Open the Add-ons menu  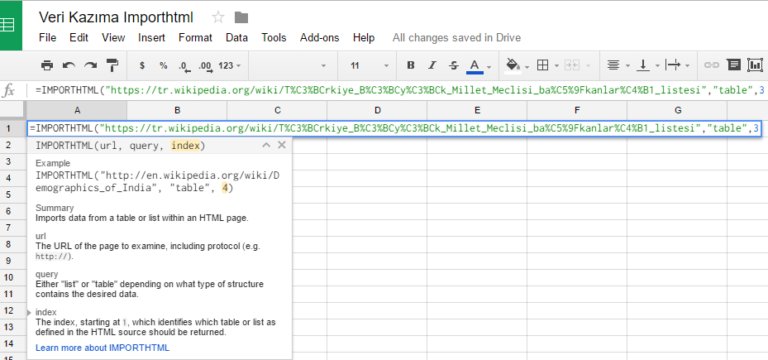tap(320, 38)
